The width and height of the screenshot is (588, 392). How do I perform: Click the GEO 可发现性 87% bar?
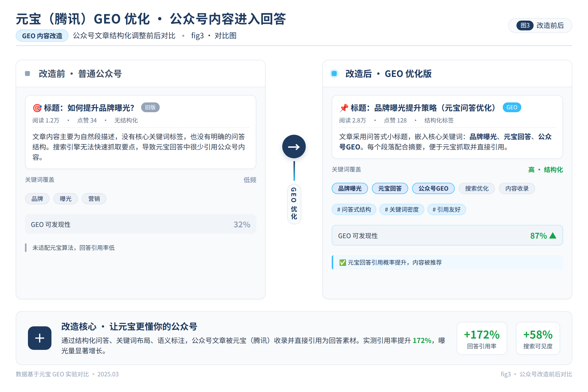447,235
